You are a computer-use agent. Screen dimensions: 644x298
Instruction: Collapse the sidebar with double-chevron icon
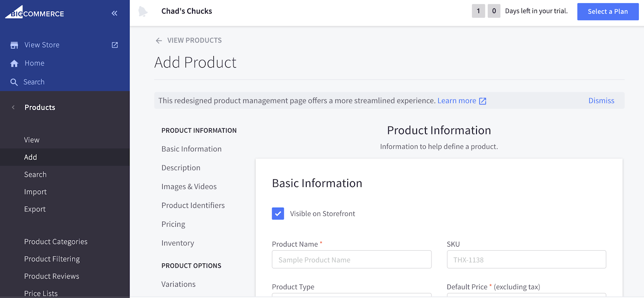[114, 13]
